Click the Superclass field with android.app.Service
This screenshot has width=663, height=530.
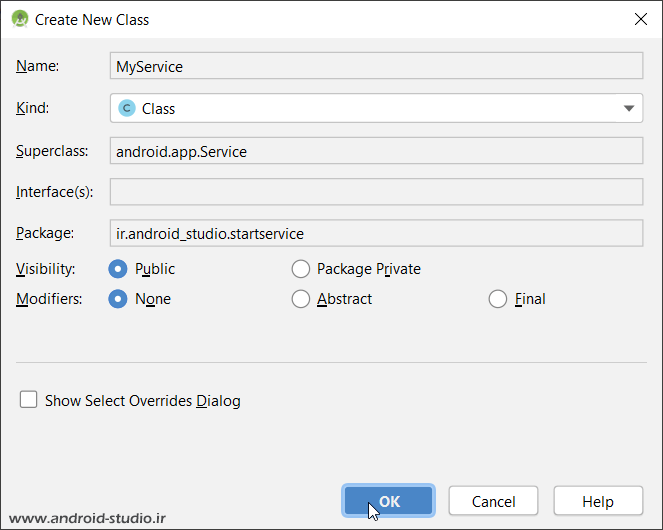(375, 151)
